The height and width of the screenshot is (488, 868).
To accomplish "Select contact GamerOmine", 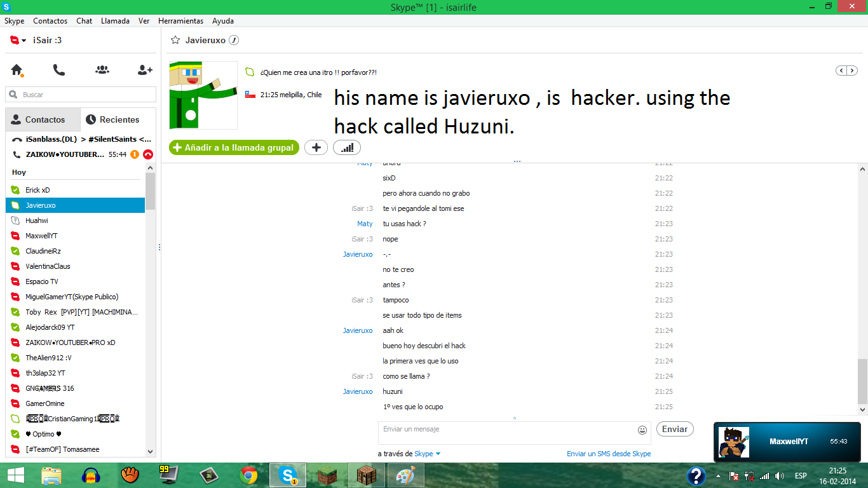I will (x=75, y=403).
